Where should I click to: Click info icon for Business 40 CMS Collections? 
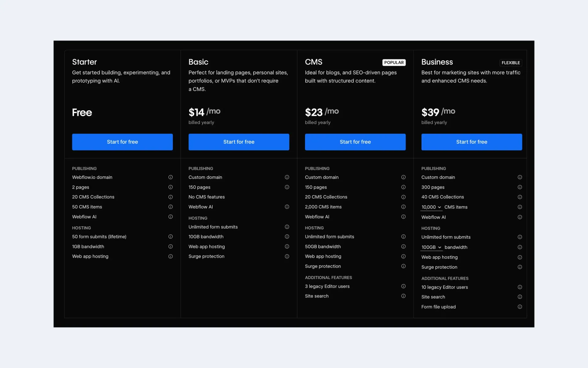(520, 197)
